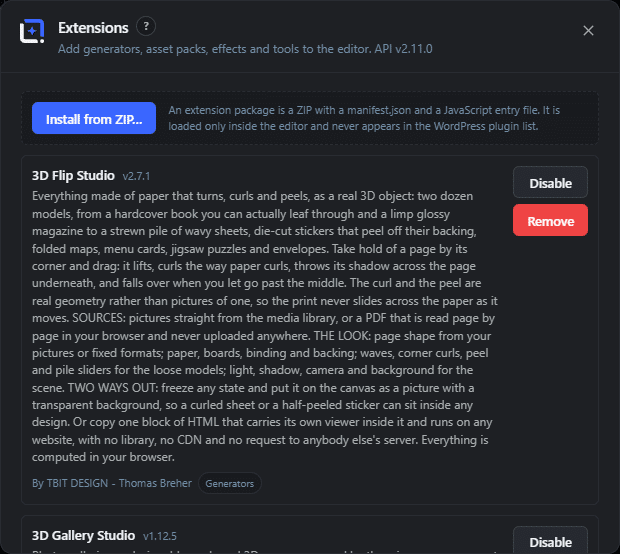The image size is (620, 554).
Task: Open the TBIT DESIGN - Thomas Breher author link
Action: pyautogui.click(x=112, y=483)
